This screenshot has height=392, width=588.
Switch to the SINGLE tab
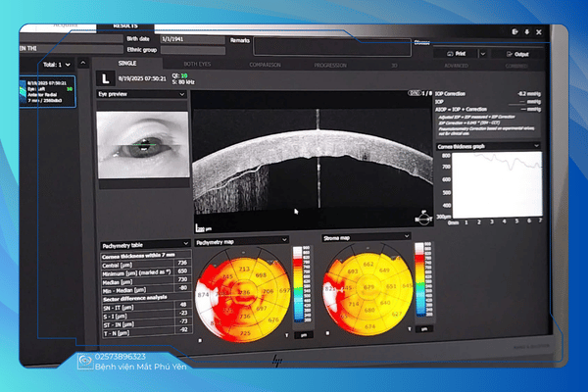click(133, 64)
